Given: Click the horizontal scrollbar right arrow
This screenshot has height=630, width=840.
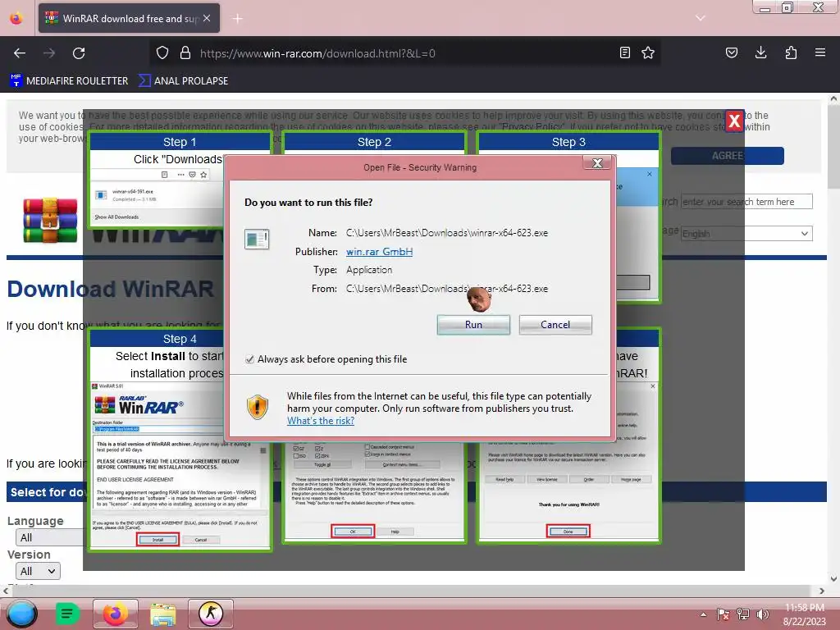Looking at the screenshot, I should point(822,591).
